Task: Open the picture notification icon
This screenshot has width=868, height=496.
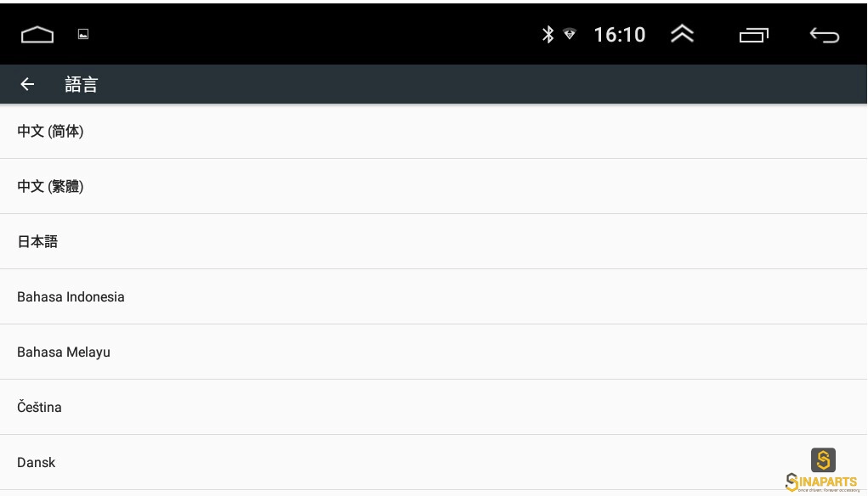Action: (x=83, y=34)
